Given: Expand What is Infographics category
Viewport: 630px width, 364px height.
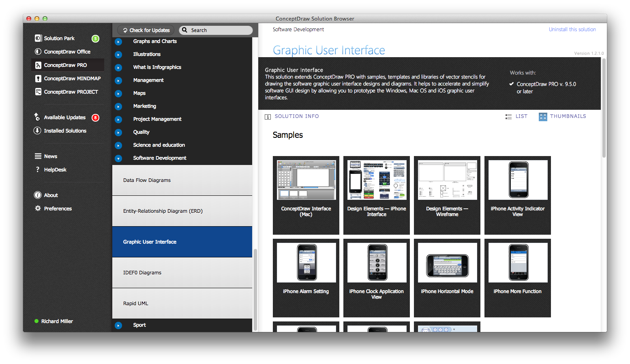Looking at the screenshot, I should [118, 68].
